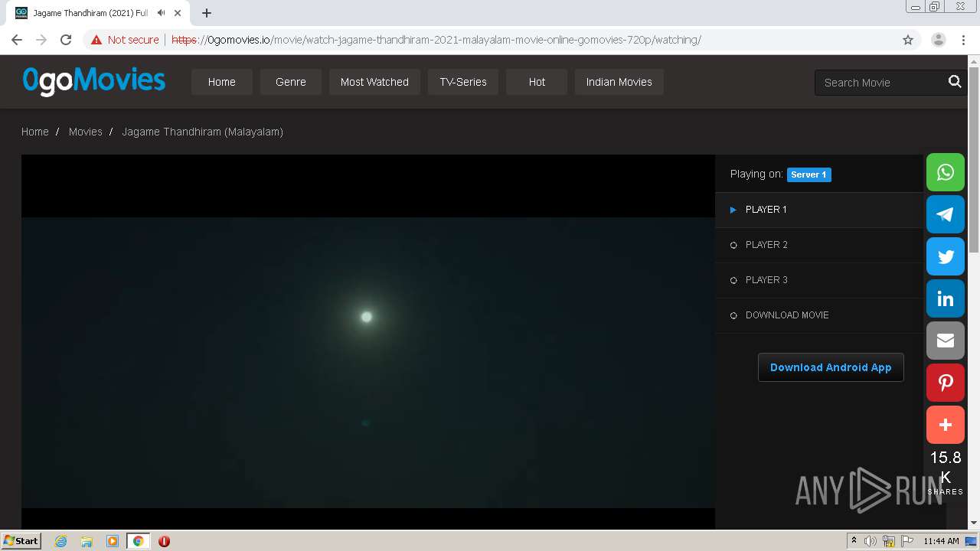Viewport: 980px width, 551px height.
Task: Click the Download Android App button
Action: [831, 367]
